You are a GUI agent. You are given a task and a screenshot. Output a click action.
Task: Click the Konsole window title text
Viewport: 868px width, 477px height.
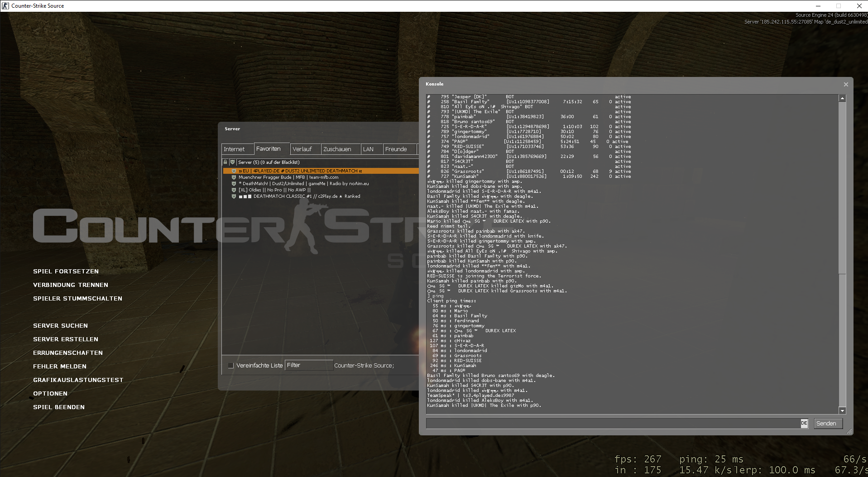(x=434, y=84)
